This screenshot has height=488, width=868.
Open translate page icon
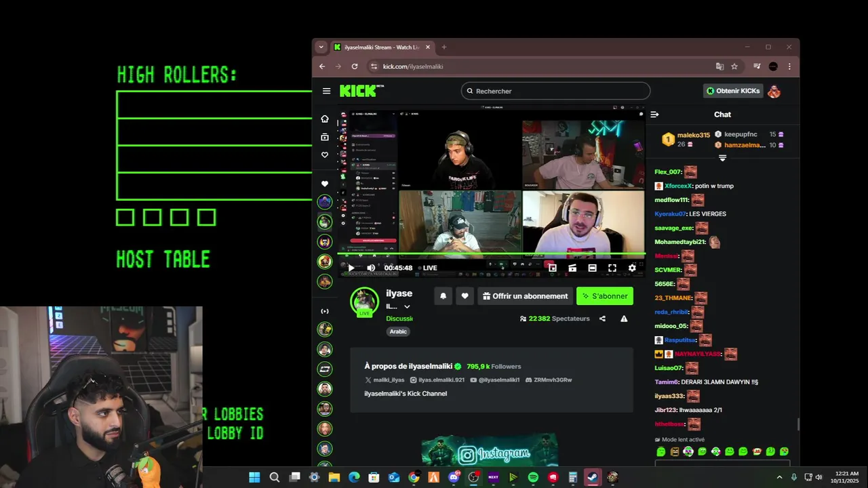719,66
